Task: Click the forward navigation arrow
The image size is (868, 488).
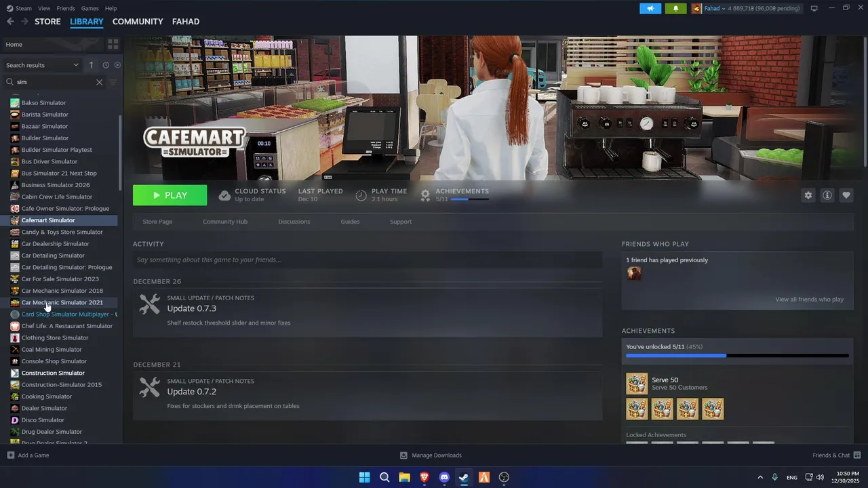Action: click(x=24, y=22)
